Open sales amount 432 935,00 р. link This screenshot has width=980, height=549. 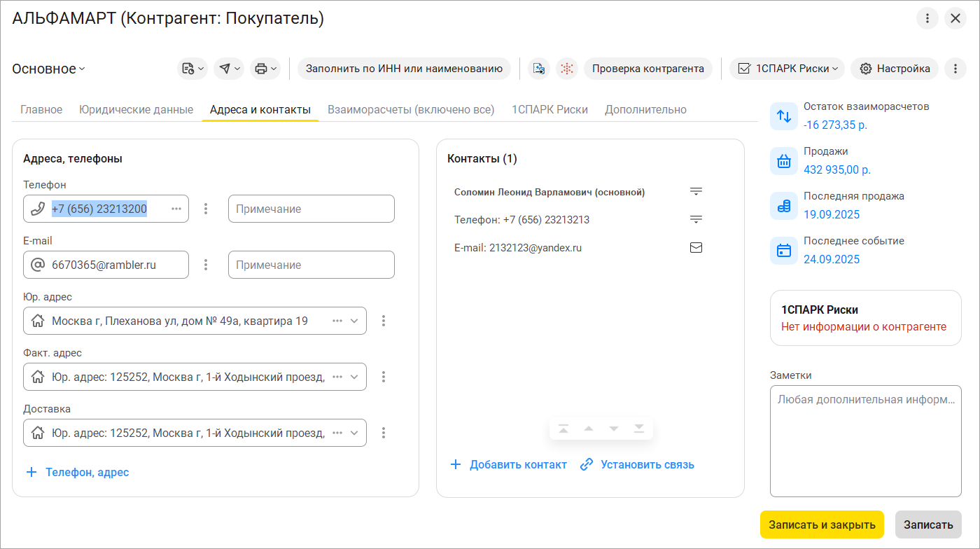pyautogui.click(x=837, y=169)
